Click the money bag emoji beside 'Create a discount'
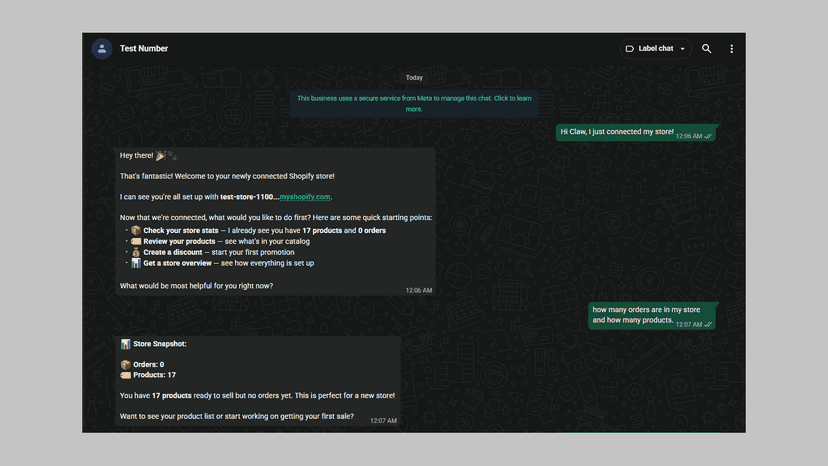Image resolution: width=828 pixels, height=466 pixels. [x=136, y=252]
